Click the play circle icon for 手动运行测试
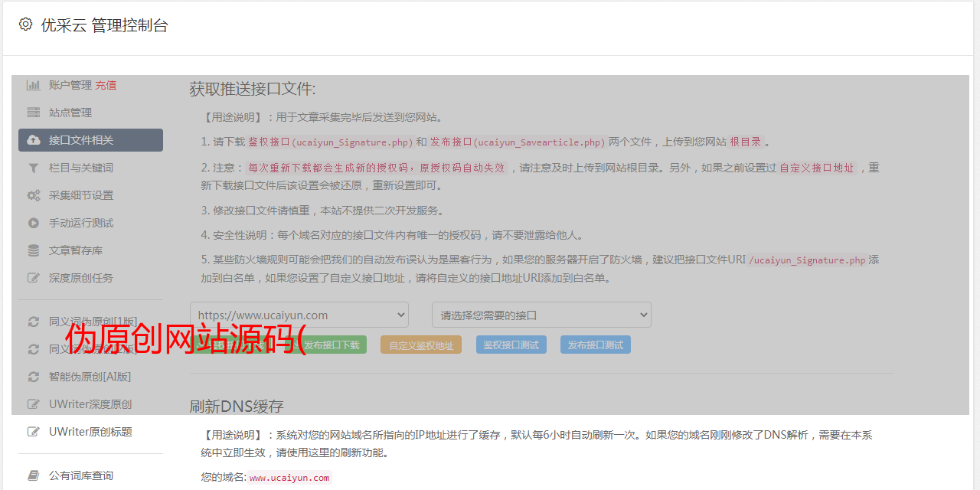The image size is (980, 490). (34, 223)
